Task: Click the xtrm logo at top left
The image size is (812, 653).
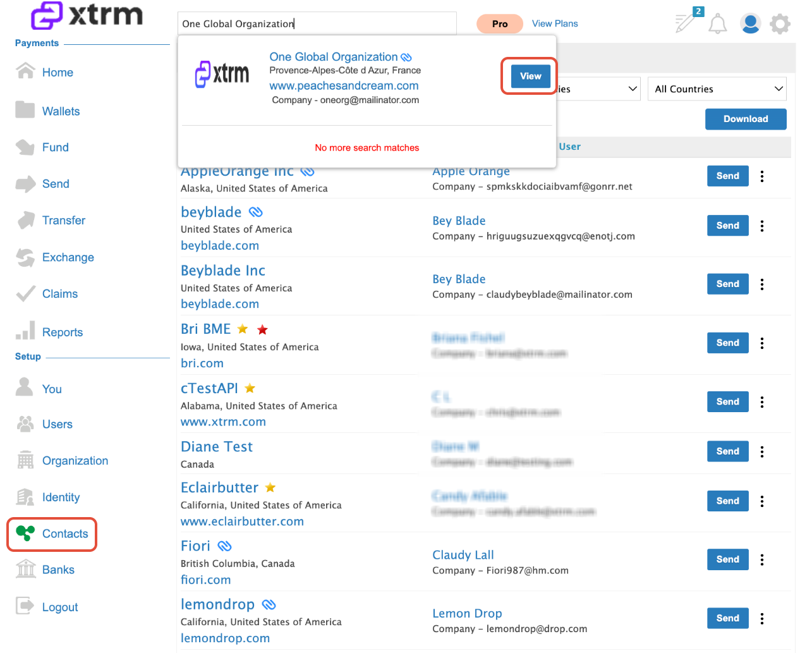Action: 87,15
